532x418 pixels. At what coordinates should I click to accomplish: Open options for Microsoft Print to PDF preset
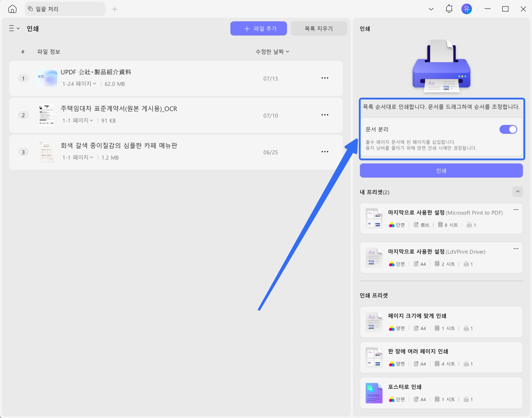(x=516, y=210)
